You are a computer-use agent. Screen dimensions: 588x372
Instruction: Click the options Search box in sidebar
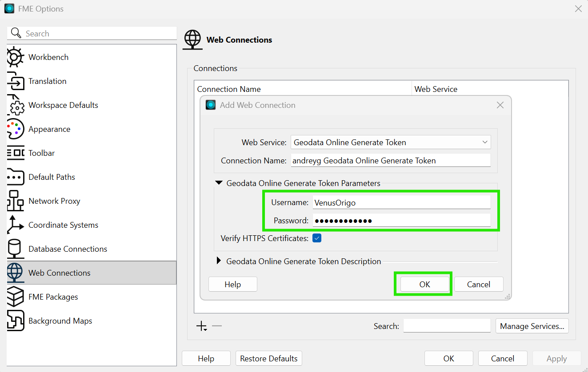[x=92, y=33]
